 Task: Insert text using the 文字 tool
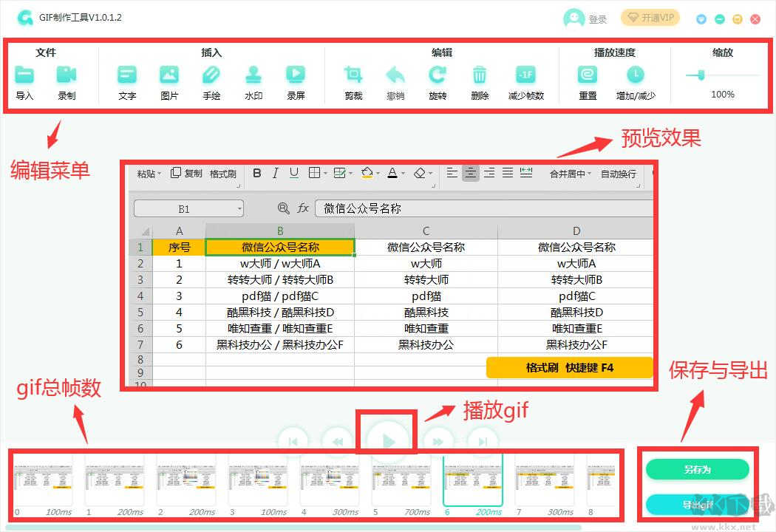point(126,76)
